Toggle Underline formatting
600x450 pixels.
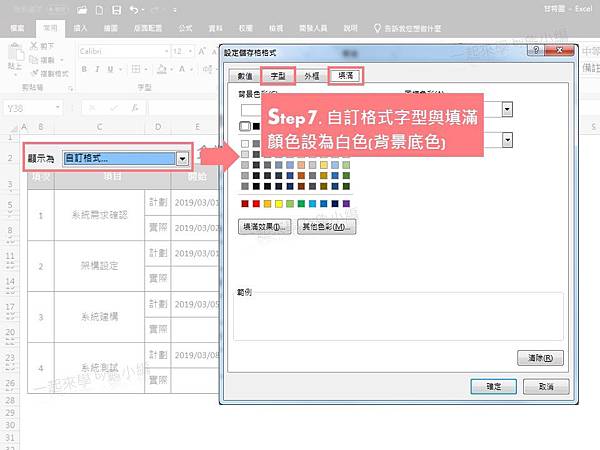point(110,69)
